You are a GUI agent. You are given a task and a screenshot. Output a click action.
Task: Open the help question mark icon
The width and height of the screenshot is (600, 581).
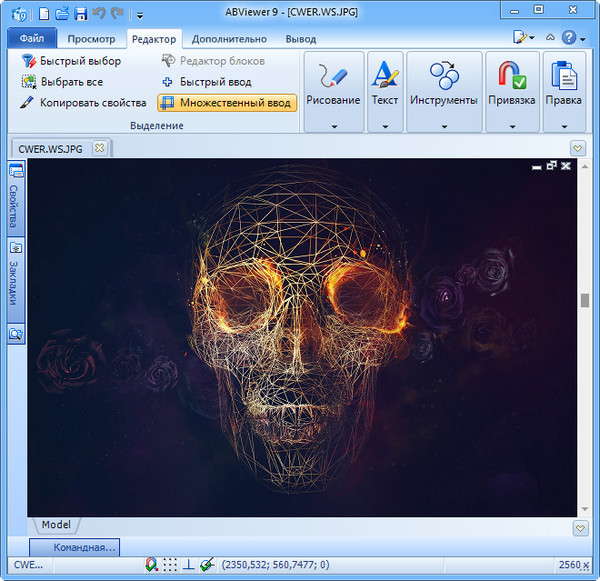click(x=568, y=38)
